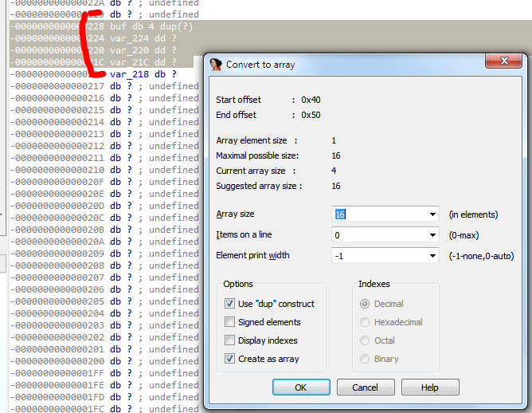This screenshot has height=413, width=532.
Task: Click inside the Array size input field
Action: pos(378,214)
